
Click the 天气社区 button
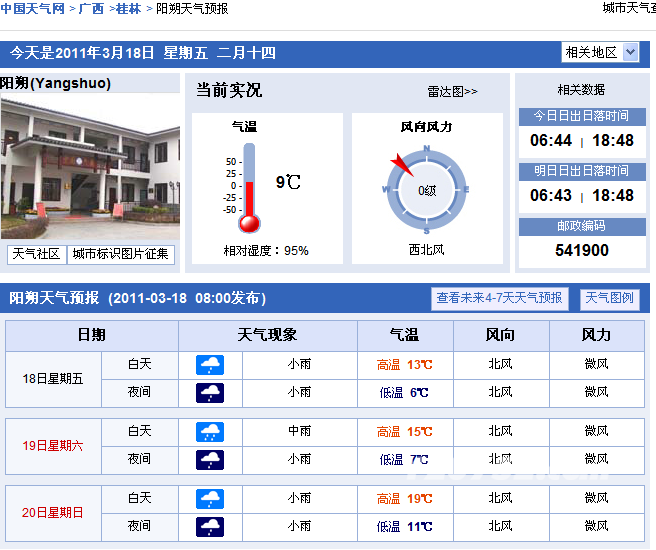pyautogui.click(x=36, y=255)
